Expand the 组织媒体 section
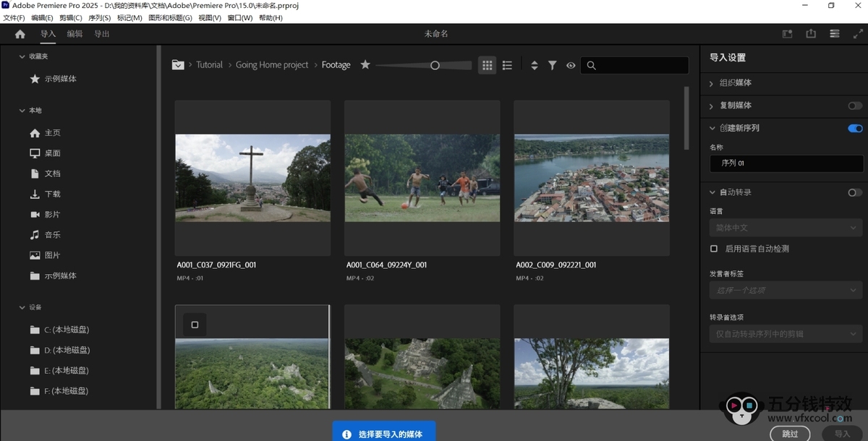The image size is (868, 441). pos(712,83)
